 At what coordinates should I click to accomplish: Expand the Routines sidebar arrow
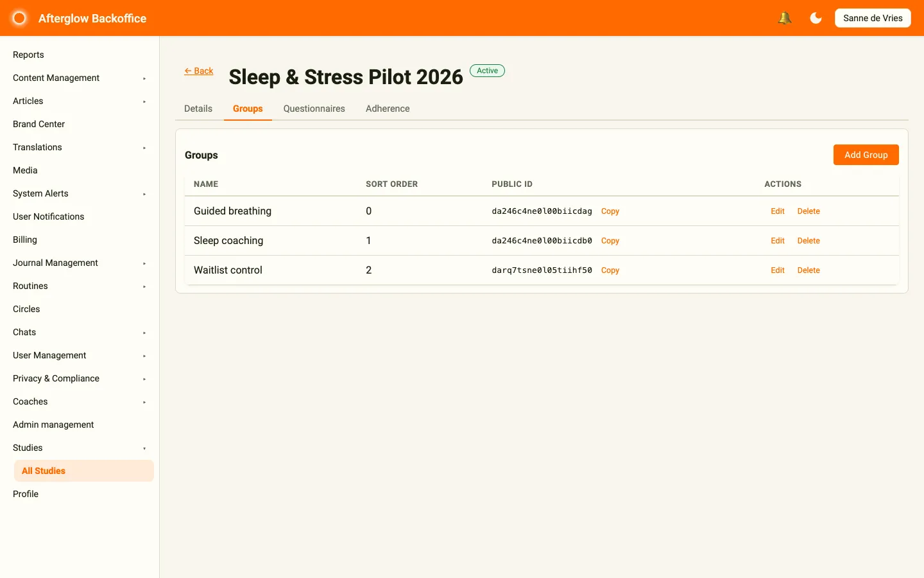[144, 286]
